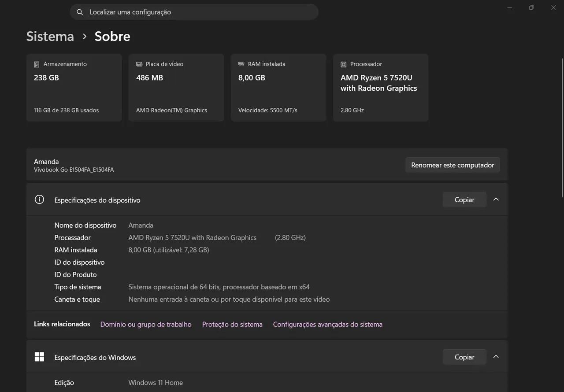Click the chip icon on the Processador card
564x392 pixels.
(344, 64)
